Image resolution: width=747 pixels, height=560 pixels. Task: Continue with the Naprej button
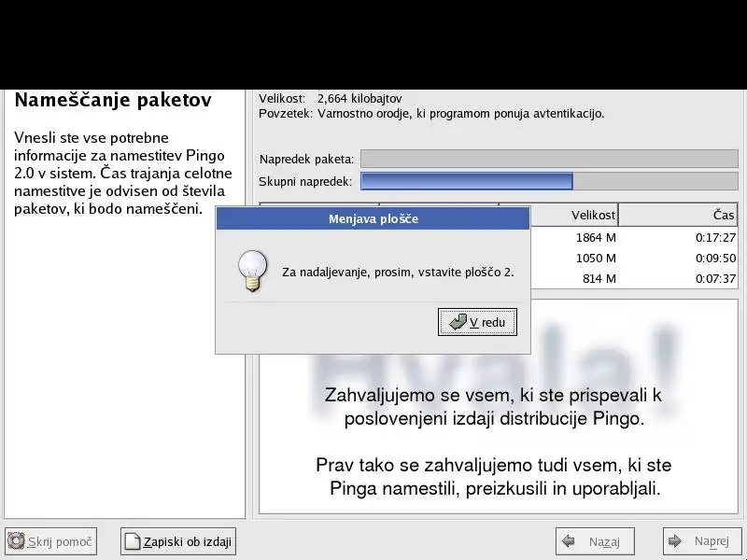point(702,541)
